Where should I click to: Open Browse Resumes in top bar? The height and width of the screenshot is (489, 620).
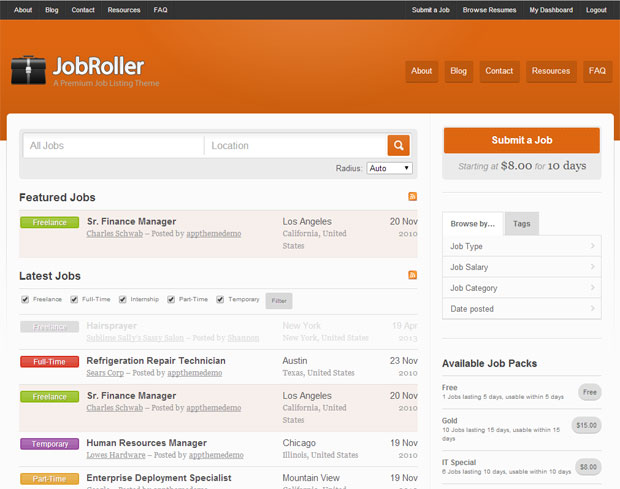tap(490, 10)
